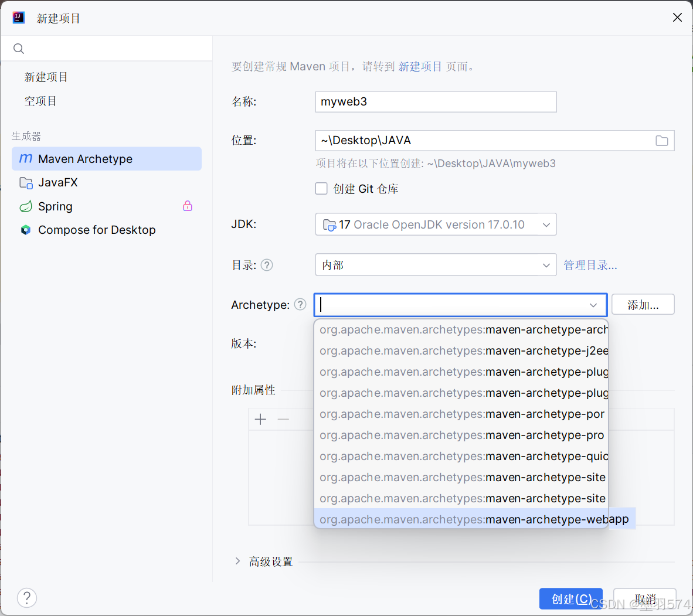Select the Spring generator
693x616 pixels.
pyautogui.click(x=107, y=206)
